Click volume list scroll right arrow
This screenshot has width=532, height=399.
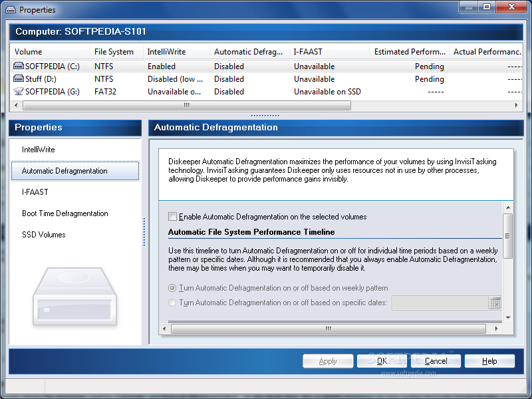pos(517,105)
